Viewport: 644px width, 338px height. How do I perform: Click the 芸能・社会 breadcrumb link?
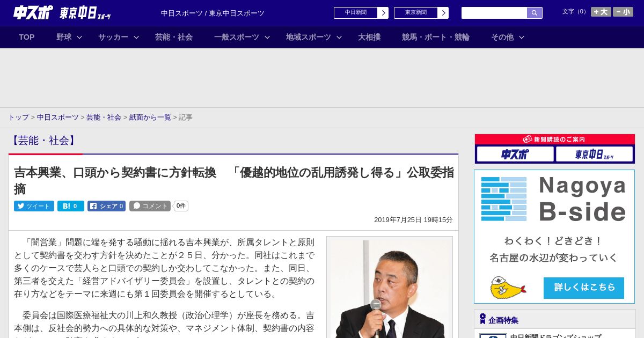click(x=104, y=117)
